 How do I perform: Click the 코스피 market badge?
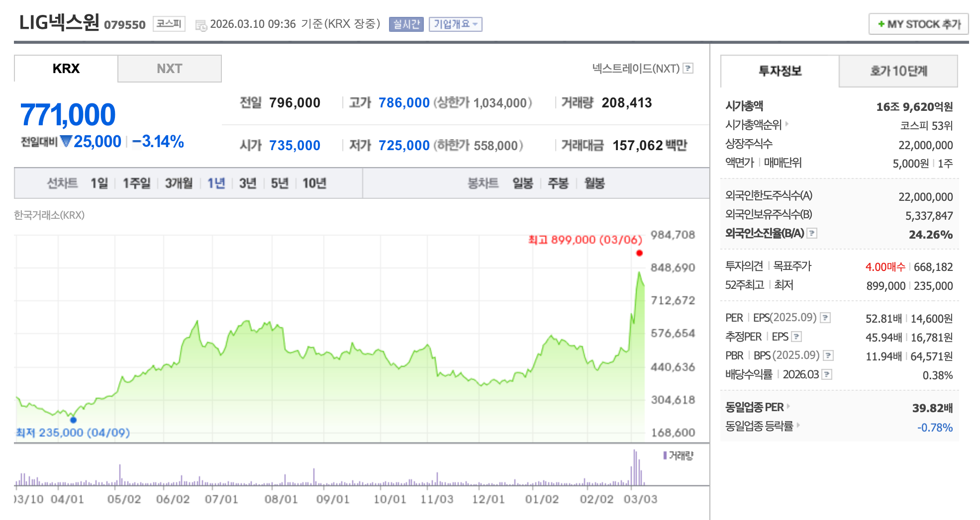pyautogui.click(x=169, y=24)
